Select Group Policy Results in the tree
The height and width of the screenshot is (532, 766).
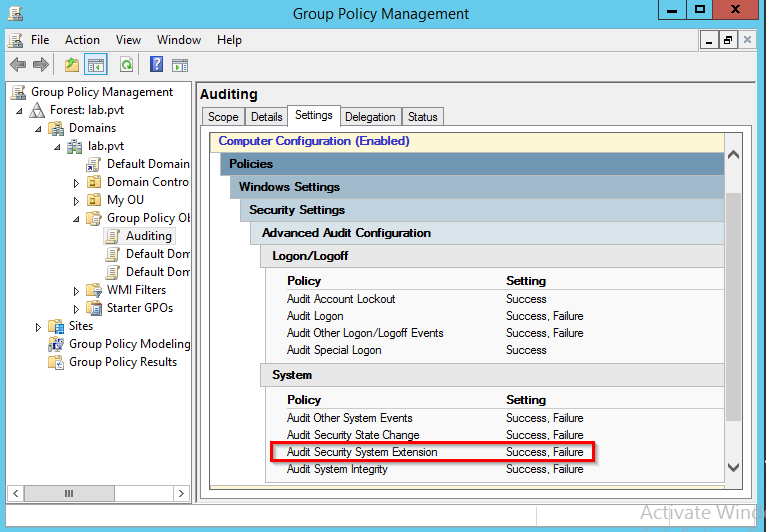point(122,362)
